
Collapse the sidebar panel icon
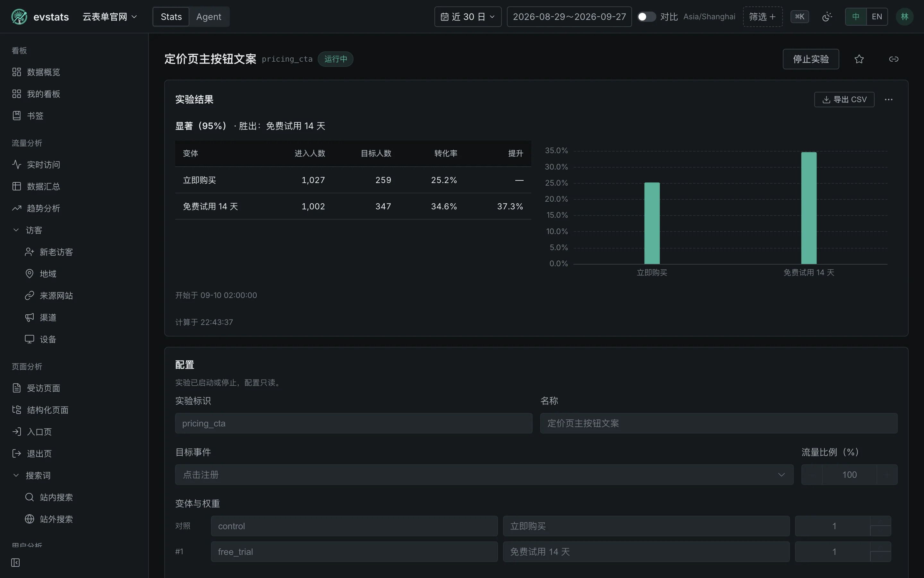pos(15,562)
